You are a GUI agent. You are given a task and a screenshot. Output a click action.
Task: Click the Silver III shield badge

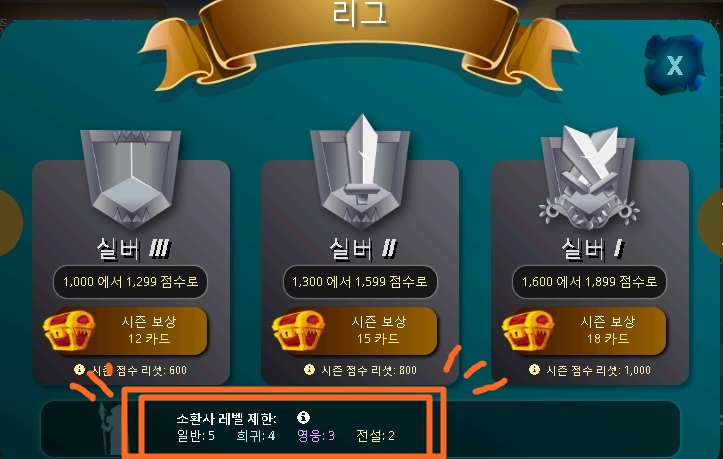tap(130, 179)
